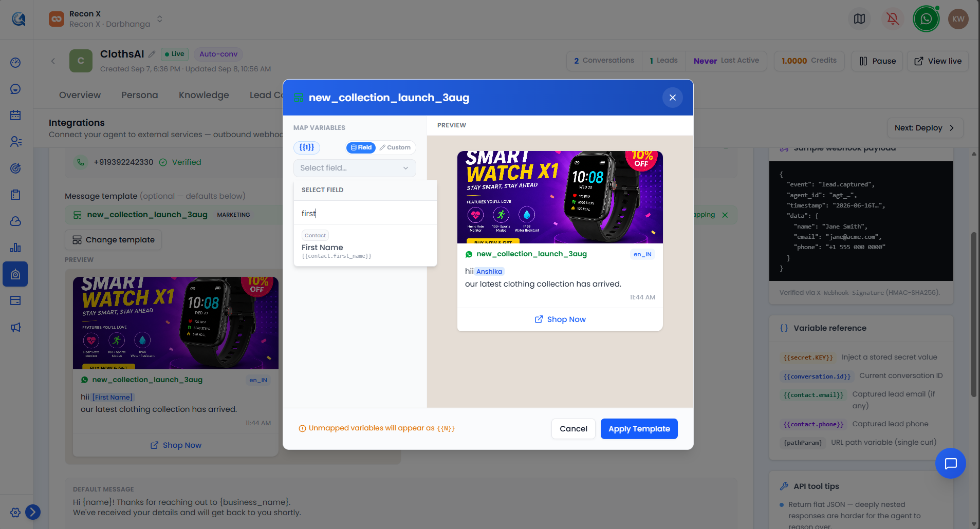This screenshot has height=529, width=980.
Task: Click Shop Now in the dialog preview
Action: 560,319
